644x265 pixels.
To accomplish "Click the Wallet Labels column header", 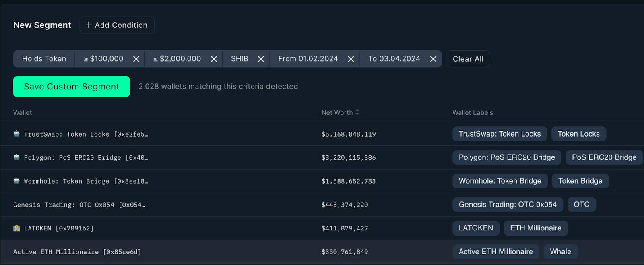I will pyautogui.click(x=473, y=113).
